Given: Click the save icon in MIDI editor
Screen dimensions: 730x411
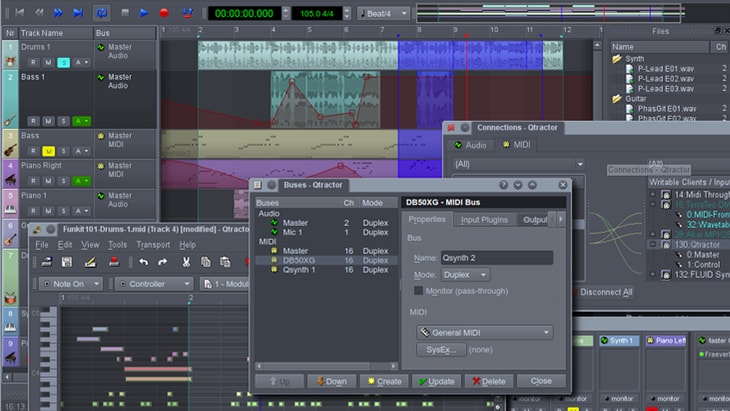Looking at the screenshot, I should (x=67, y=262).
